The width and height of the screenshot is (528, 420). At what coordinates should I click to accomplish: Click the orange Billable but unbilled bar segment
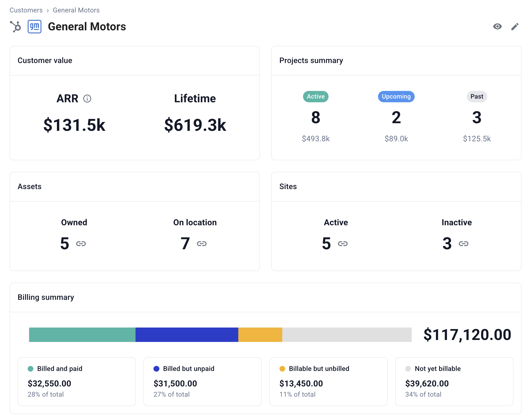[x=260, y=335]
